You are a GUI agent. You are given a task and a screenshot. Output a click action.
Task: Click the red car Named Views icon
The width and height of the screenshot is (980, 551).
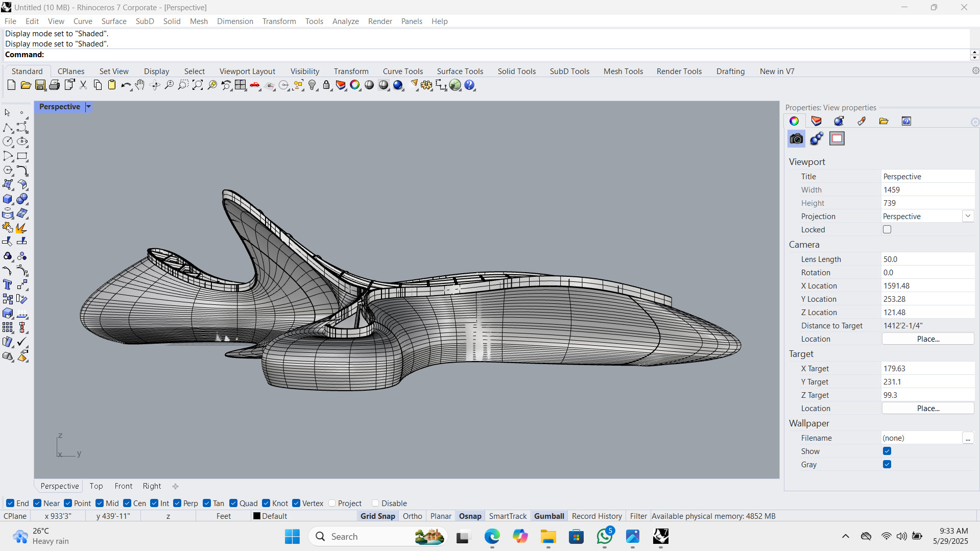click(255, 85)
